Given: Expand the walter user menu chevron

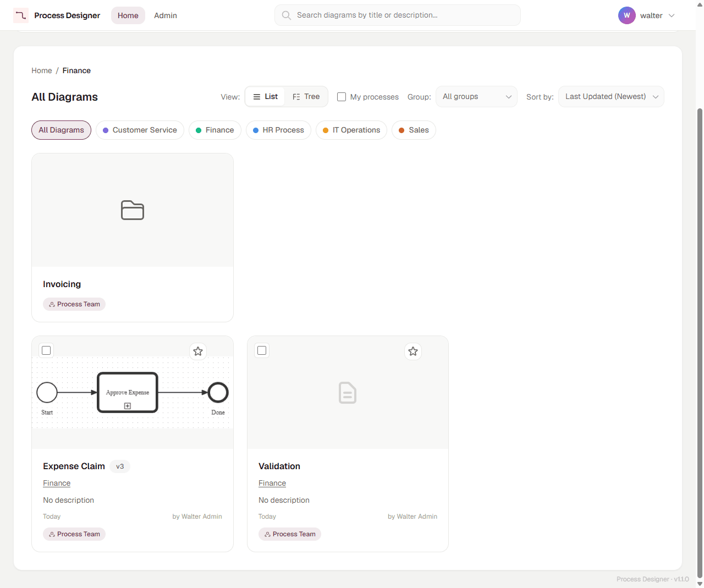Looking at the screenshot, I should tap(672, 15).
